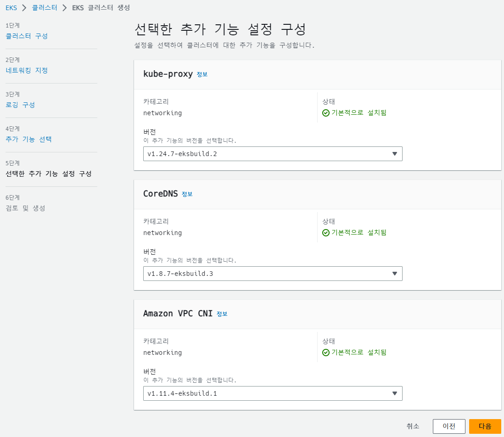504x437 pixels.
Task: Click the CoreDNS 기본적으로 설치됨 status text
Action: point(358,233)
